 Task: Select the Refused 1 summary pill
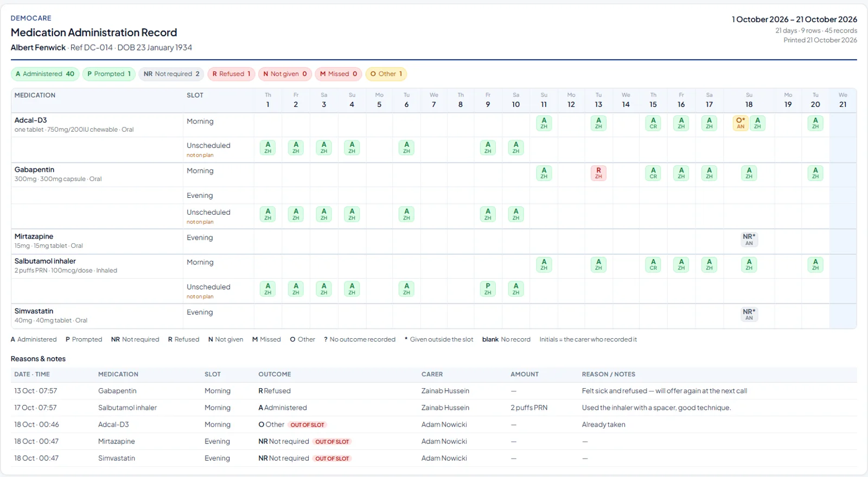231,74
